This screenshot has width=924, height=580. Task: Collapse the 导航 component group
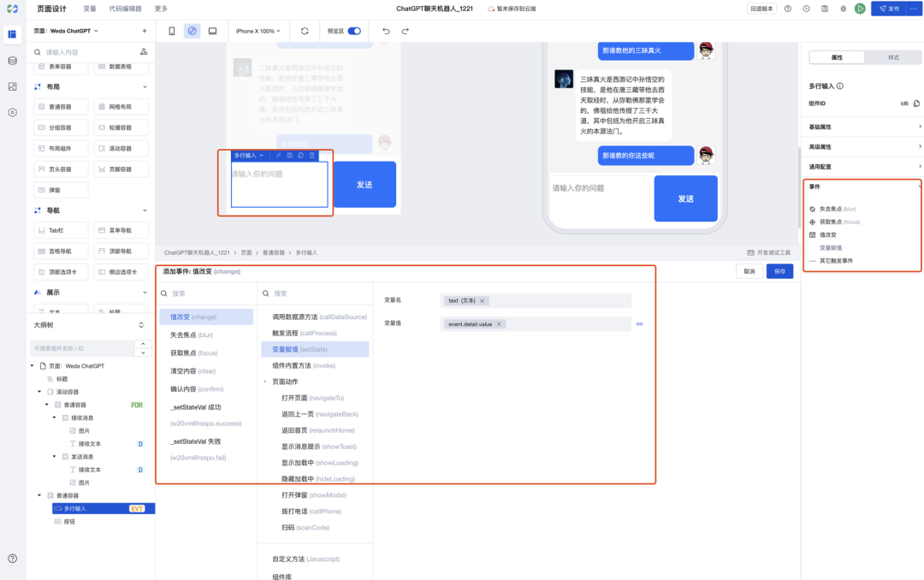click(145, 210)
